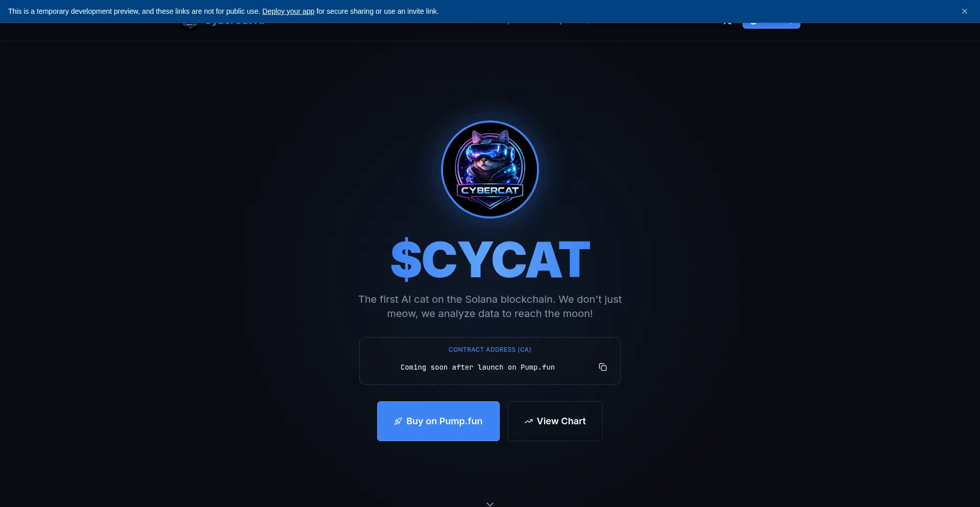980x507 pixels.
Task: Select the Coming soon after launch text
Action: coord(478,367)
